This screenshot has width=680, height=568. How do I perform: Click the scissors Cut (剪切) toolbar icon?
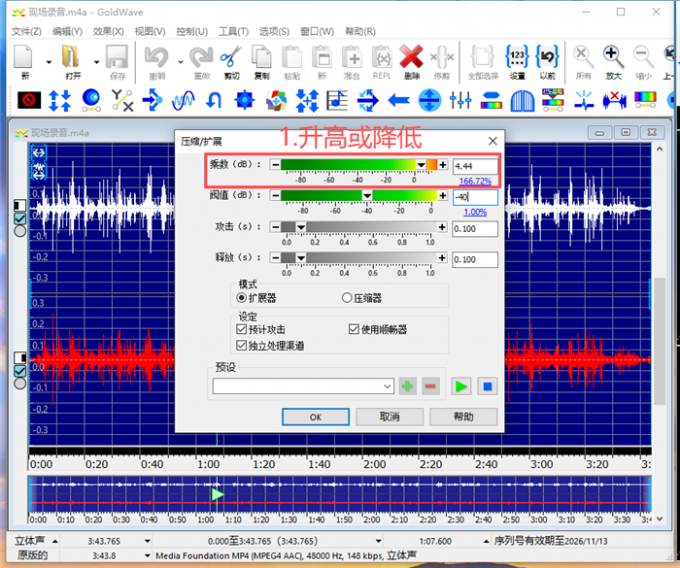pos(231,58)
